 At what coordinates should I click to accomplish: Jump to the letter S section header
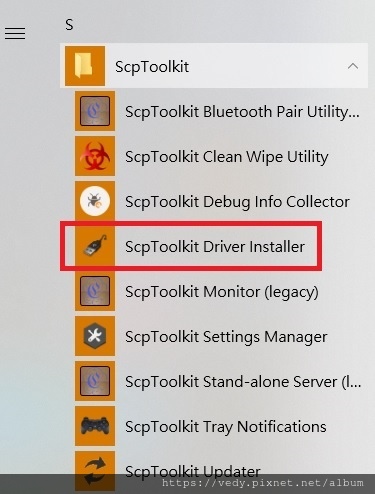(69, 25)
